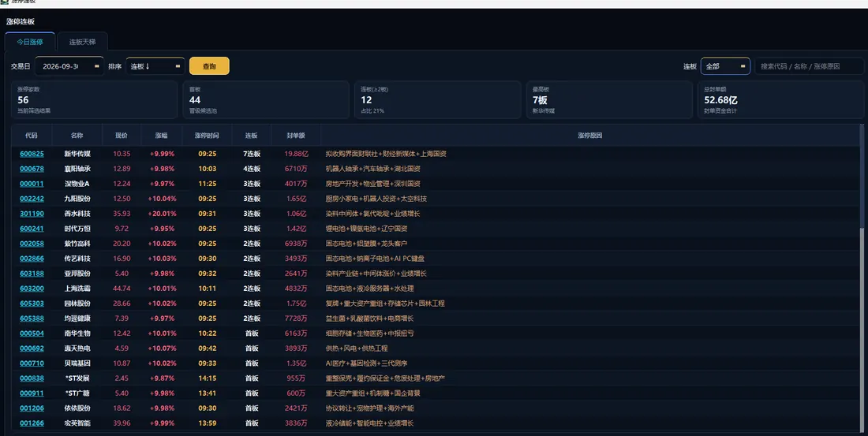Click the limit-up time 14:15 of *ST发展

207,378
